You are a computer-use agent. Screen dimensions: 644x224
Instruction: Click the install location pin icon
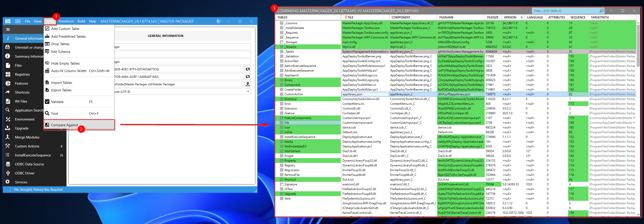click(x=247, y=84)
